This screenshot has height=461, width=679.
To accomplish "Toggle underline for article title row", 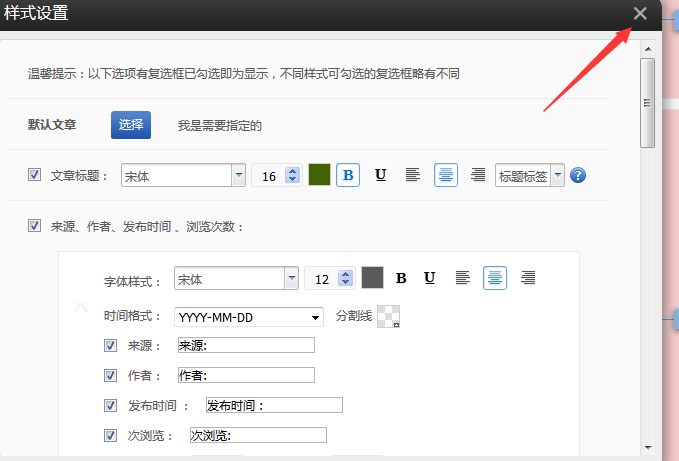I will (380, 175).
